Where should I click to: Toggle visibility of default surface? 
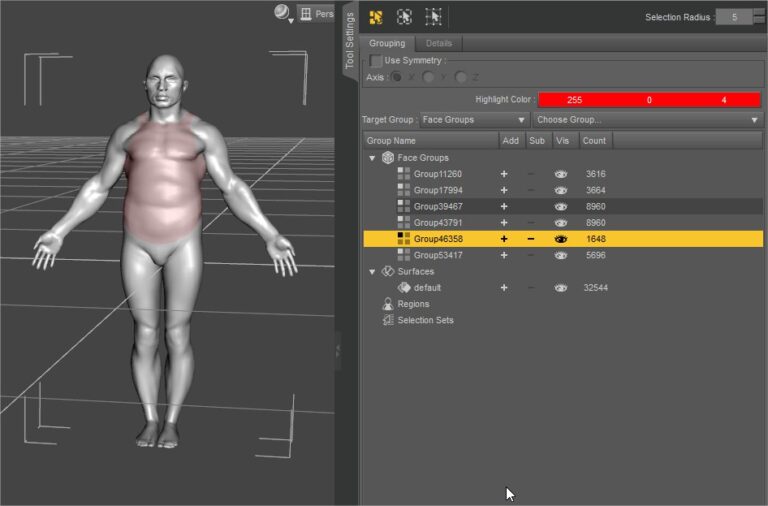pyautogui.click(x=561, y=288)
